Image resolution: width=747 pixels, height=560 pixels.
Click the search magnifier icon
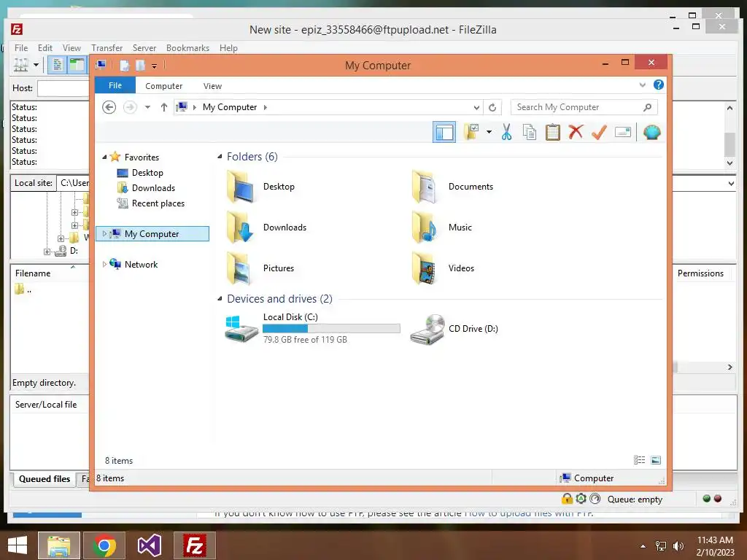(x=647, y=107)
